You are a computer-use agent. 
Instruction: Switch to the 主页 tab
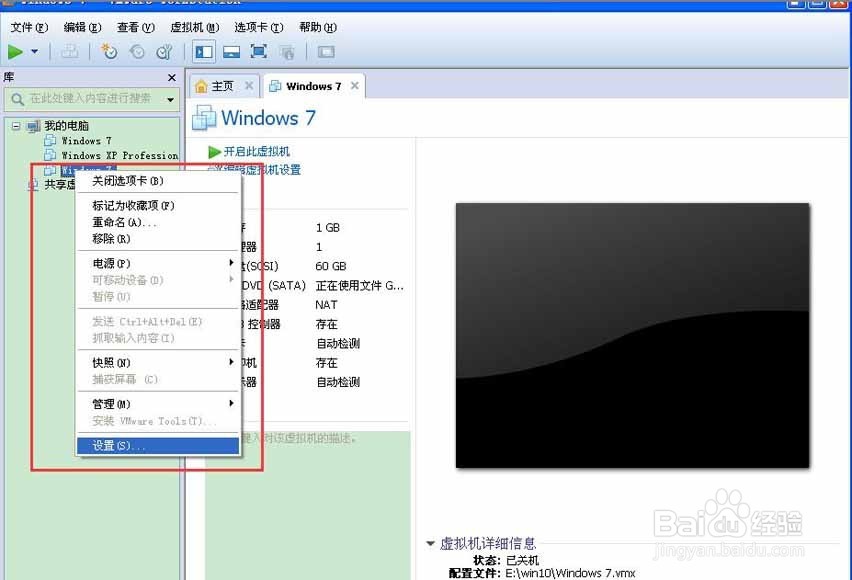pos(222,86)
